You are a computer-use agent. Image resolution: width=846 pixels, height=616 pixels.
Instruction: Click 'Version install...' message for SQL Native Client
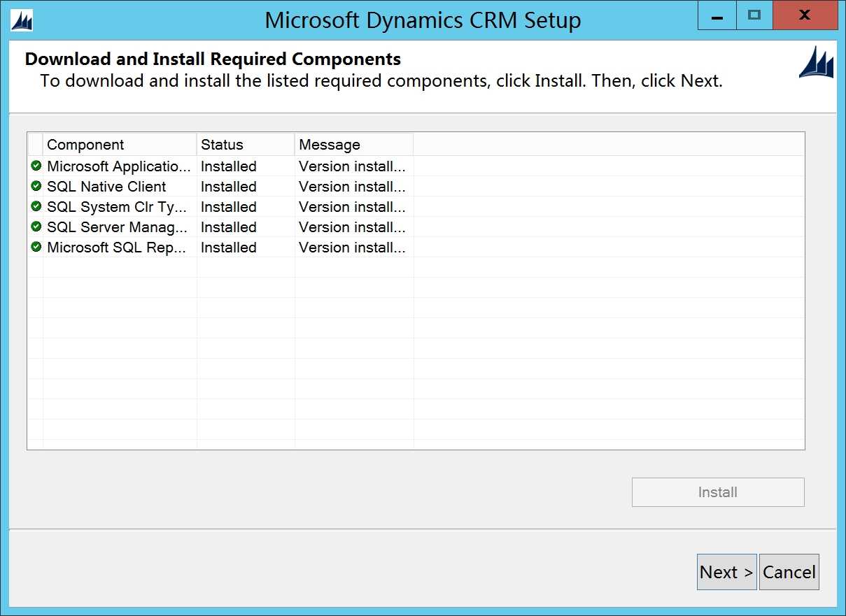(352, 187)
